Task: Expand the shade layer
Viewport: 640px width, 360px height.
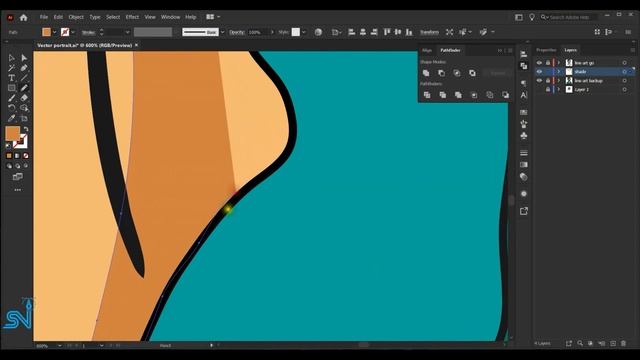Action: [559, 72]
